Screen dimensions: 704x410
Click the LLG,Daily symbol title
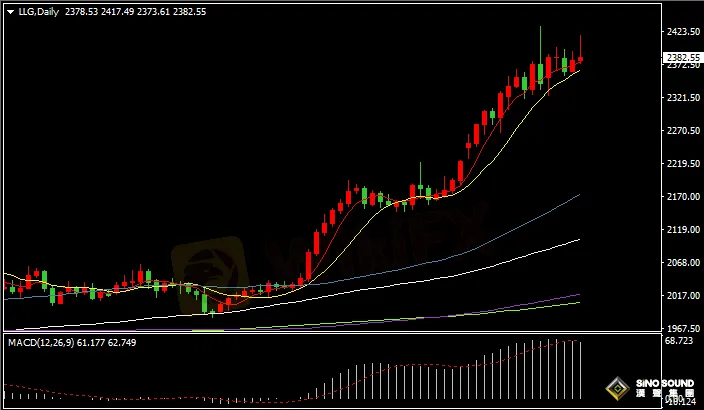click(x=37, y=12)
